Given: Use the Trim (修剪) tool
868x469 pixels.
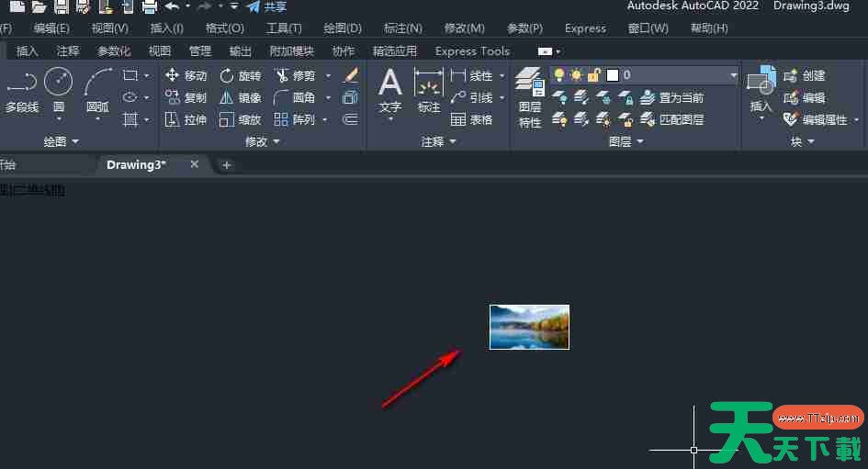Looking at the screenshot, I should tap(295, 75).
